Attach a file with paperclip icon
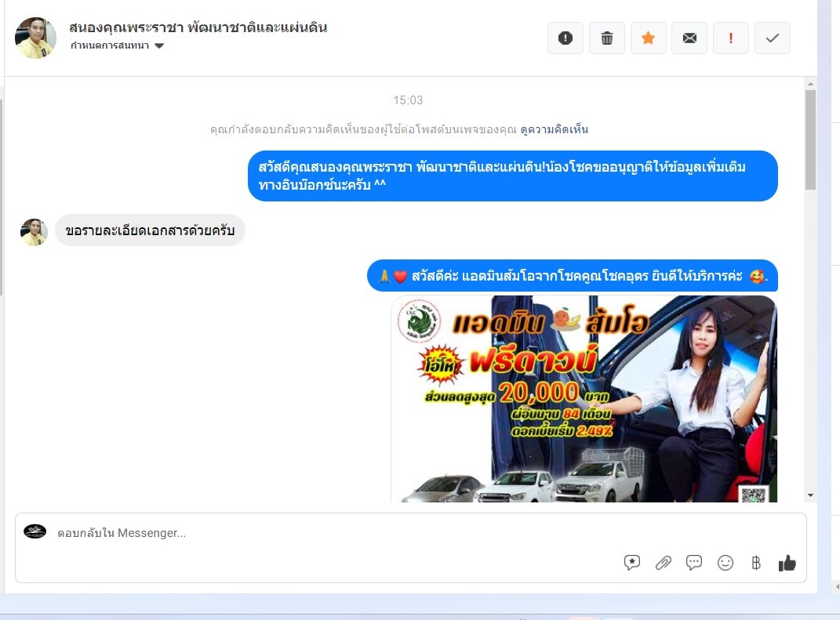 pyautogui.click(x=664, y=563)
